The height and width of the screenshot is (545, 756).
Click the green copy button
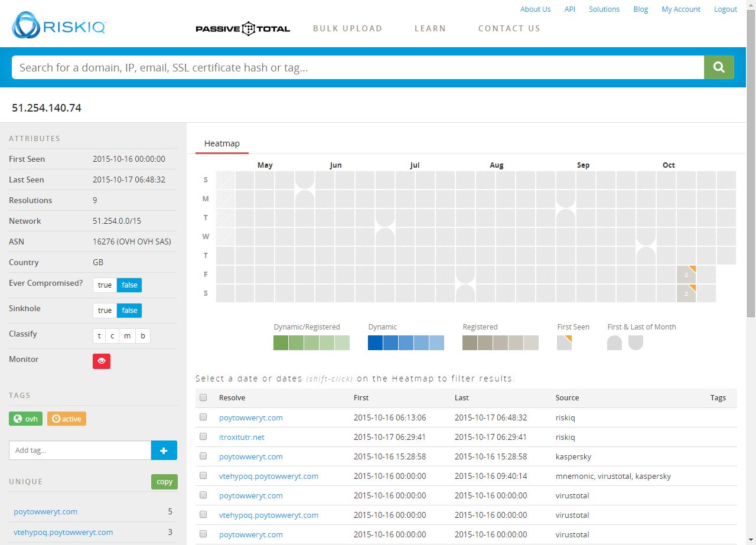(164, 482)
